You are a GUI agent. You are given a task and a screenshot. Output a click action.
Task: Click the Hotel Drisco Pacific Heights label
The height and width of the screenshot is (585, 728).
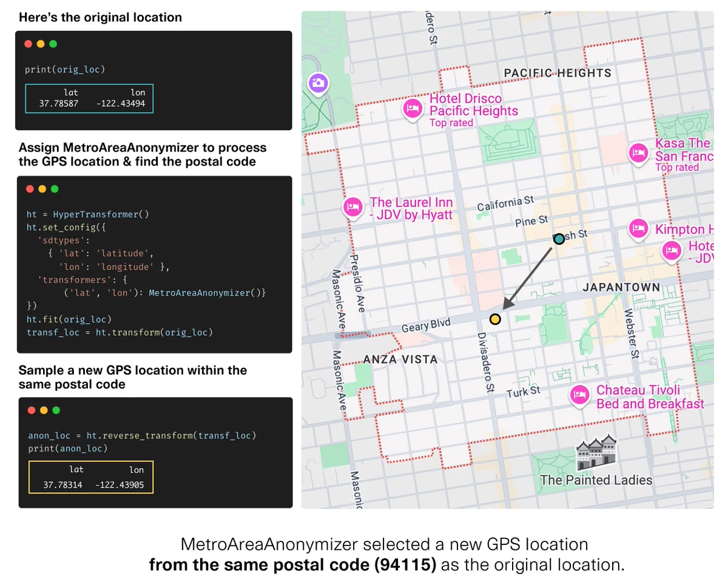coord(474,105)
